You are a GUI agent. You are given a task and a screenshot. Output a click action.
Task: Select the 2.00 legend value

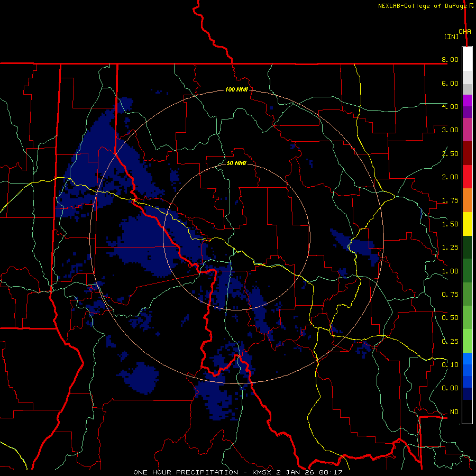450,177
